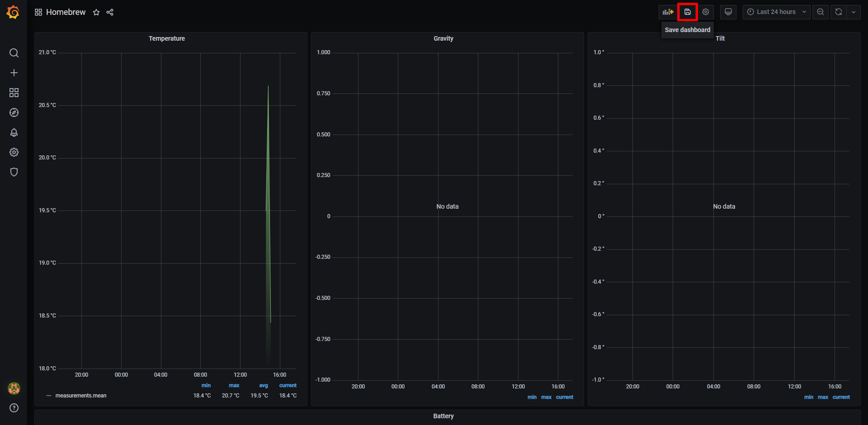868x425 pixels.
Task: Expand the auto-refresh interval dropdown
Action: [x=854, y=12]
